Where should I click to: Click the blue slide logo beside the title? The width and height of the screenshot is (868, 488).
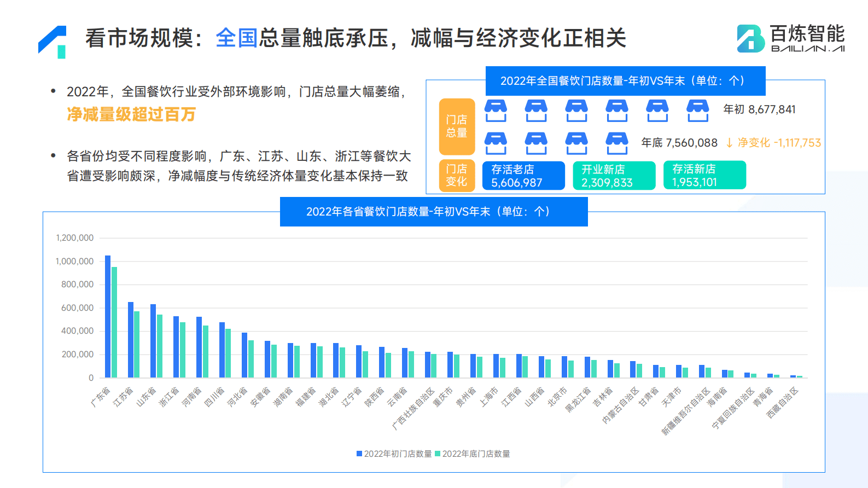click(x=53, y=42)
